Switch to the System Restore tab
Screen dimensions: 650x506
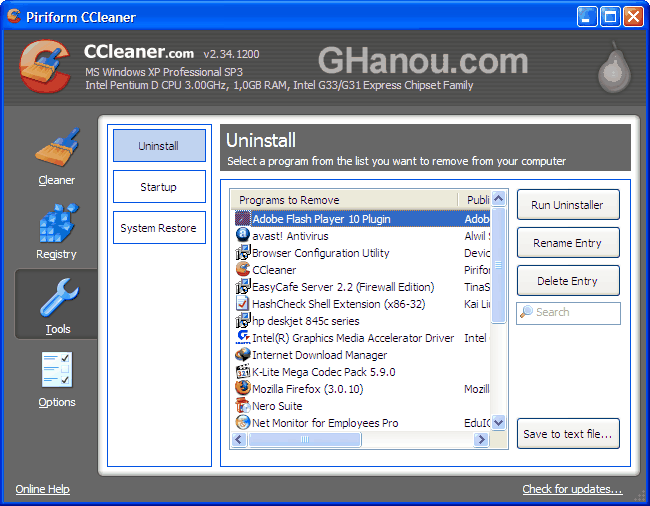pyautogui.click(x=159, y=228)
